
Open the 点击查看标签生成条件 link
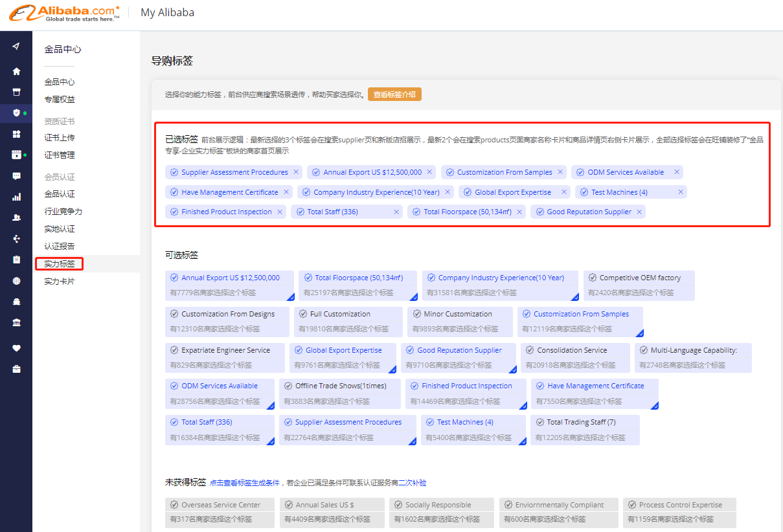point(244,483)
